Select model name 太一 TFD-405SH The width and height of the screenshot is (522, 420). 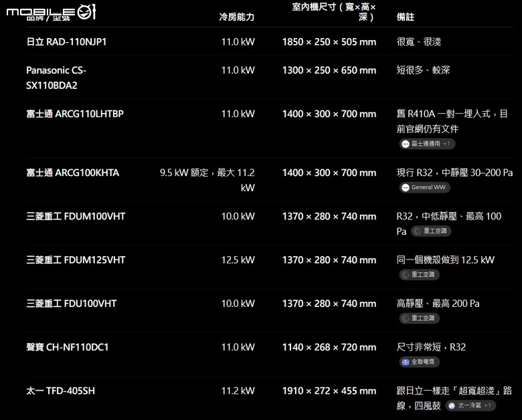[61, 391]
